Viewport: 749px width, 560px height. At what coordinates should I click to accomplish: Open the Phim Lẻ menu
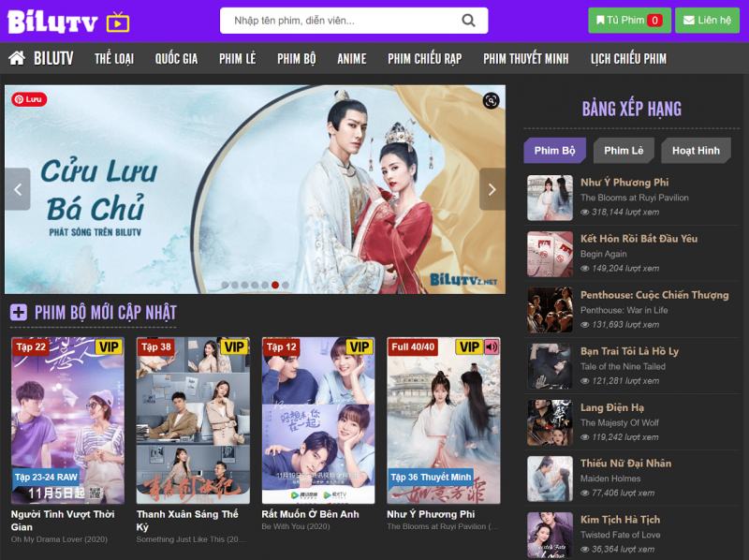[237, 58]
